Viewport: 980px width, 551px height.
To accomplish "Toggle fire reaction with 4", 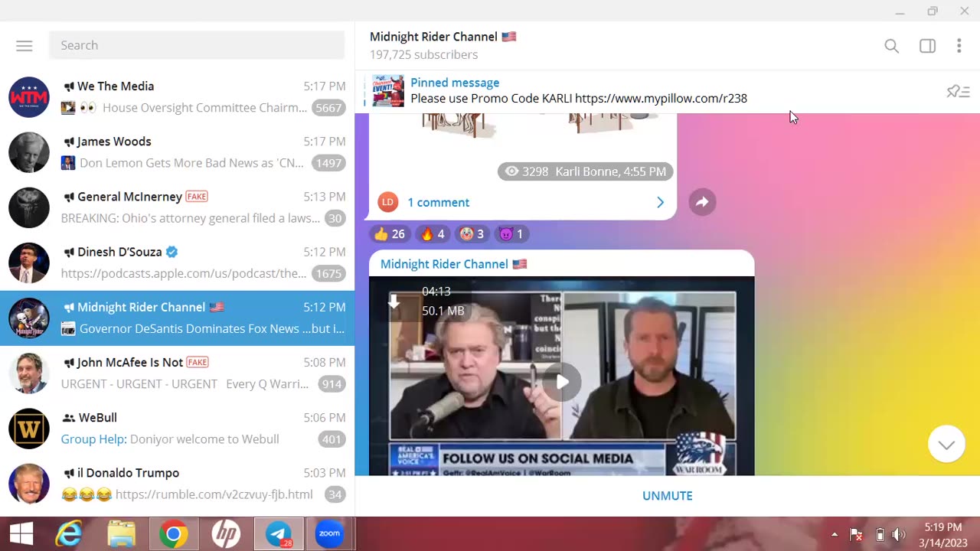I will tap(433, 234).
